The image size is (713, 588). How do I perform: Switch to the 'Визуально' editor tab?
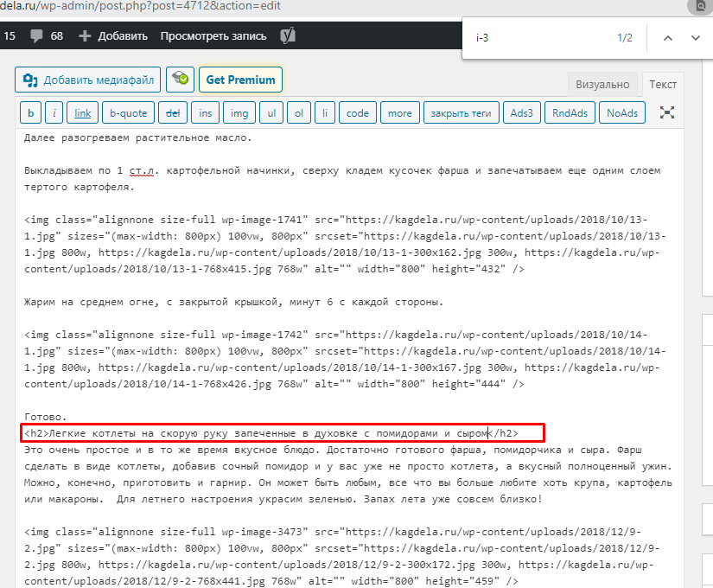(602, 84)
